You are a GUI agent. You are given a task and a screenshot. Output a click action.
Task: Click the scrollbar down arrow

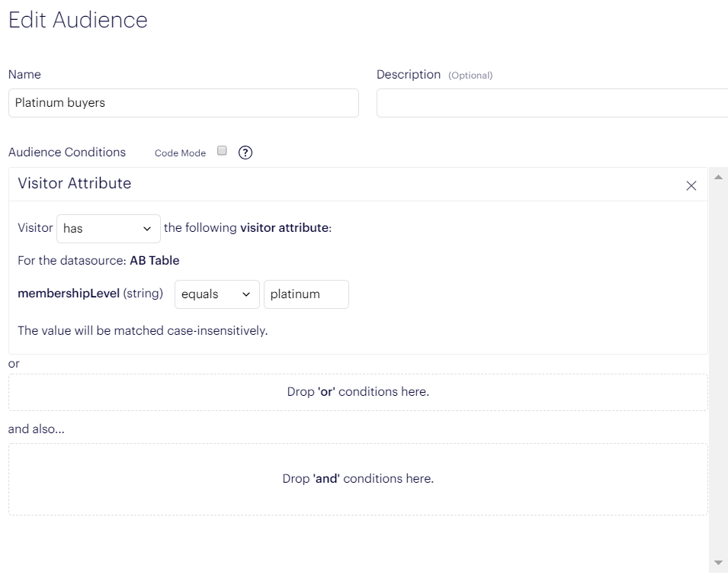[717, 563]
